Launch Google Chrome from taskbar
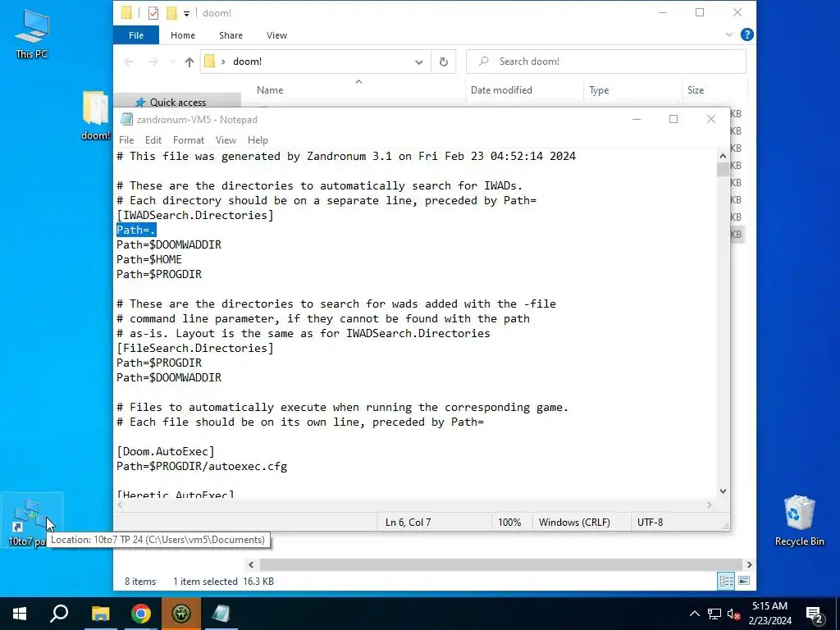Image resolution: width=840 pixels, height=630 pixels. [x=141, y=614]
